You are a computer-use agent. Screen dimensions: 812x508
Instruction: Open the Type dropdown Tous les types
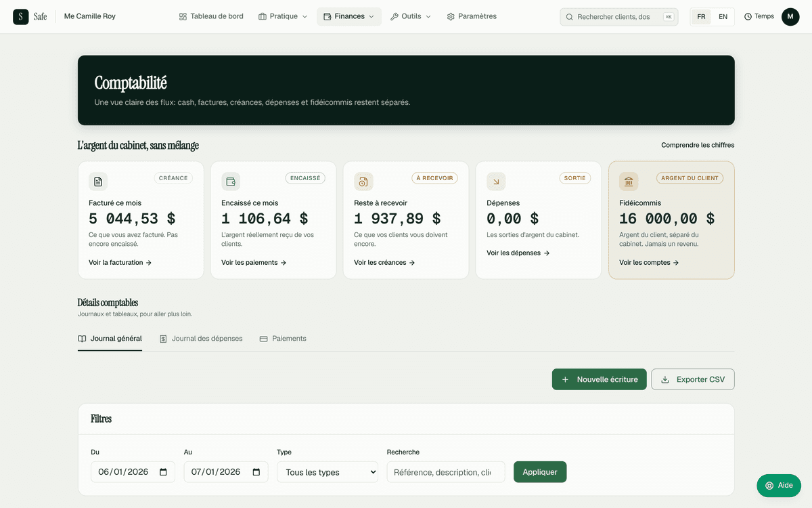(x=328, y=472)
